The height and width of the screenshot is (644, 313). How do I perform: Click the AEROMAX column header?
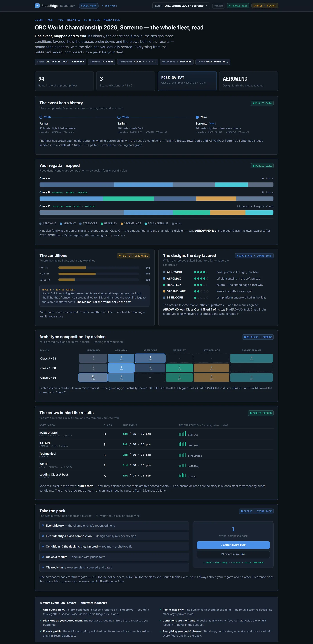pyautogui.click(x=121, y=351)
